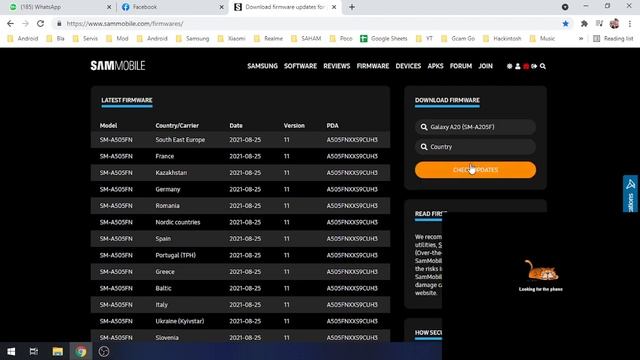This screenshot has height=360, width=640.
Task: Open the Xiaomi bookmark folder
Action: 231,38
